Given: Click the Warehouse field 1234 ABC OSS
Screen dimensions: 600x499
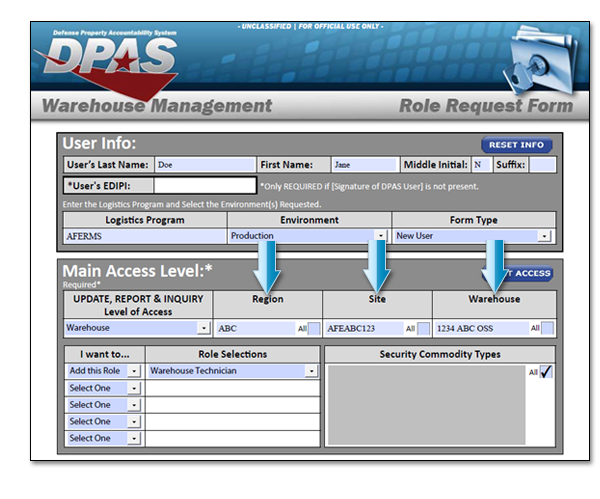Looking at the screenshot, I should [481, 328].
